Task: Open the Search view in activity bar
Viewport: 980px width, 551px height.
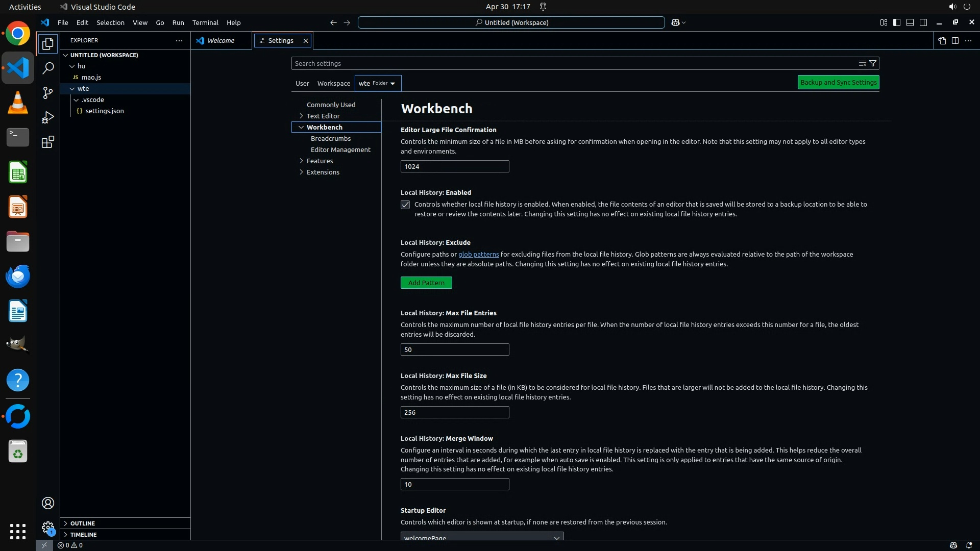Action: 48,68
